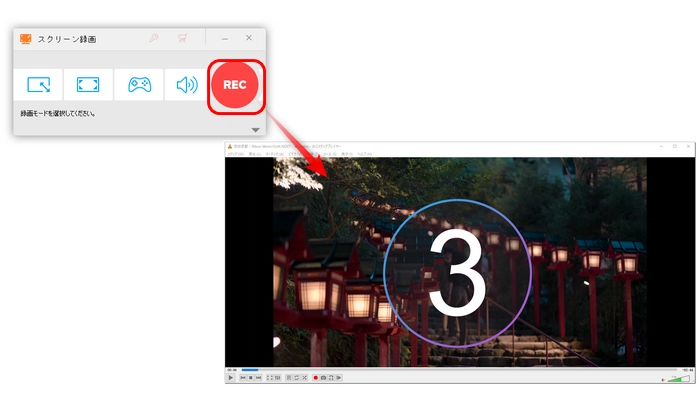700x407 pixels.
Task: Toggle A-B loop in VLC
Action: 331,378
